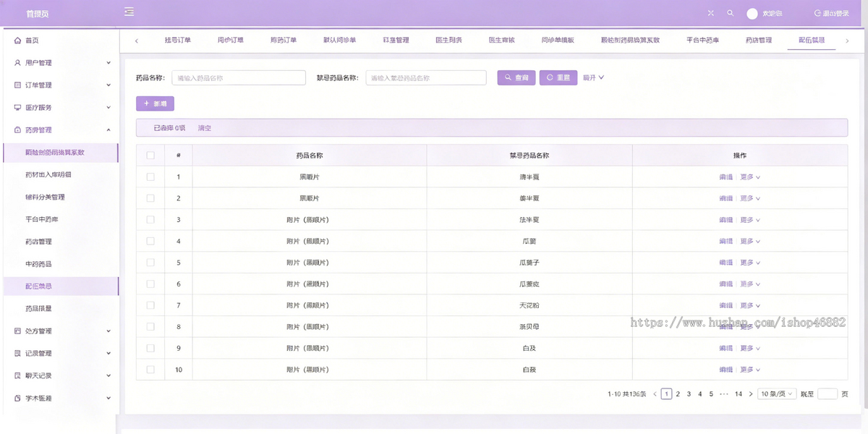Viewport: 868px width, 434px height.
Task: Switch to the 药店管理 tab in tab bar
Action: click(759, 41)
